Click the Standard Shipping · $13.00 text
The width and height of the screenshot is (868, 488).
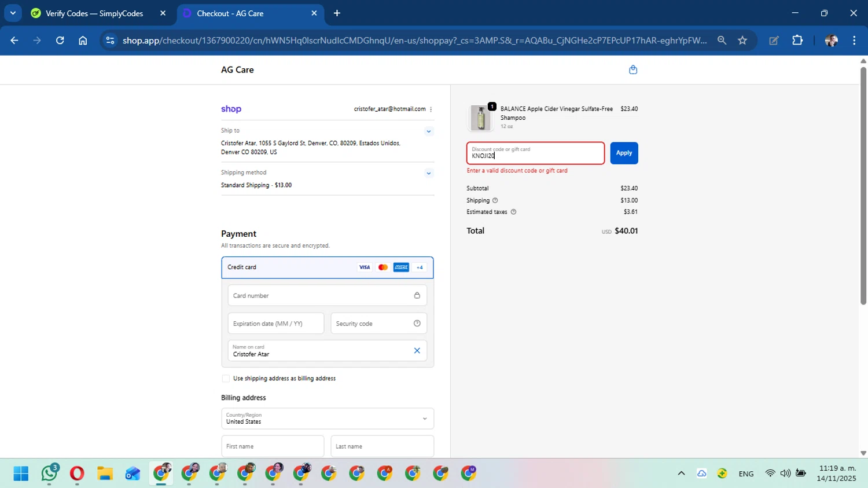[x=256, y=185]
